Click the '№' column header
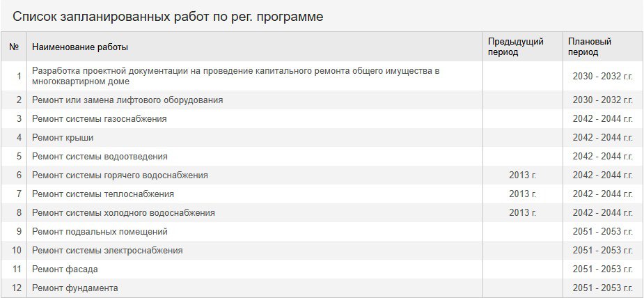Screen dimensions: 644x298 [14, 47]
